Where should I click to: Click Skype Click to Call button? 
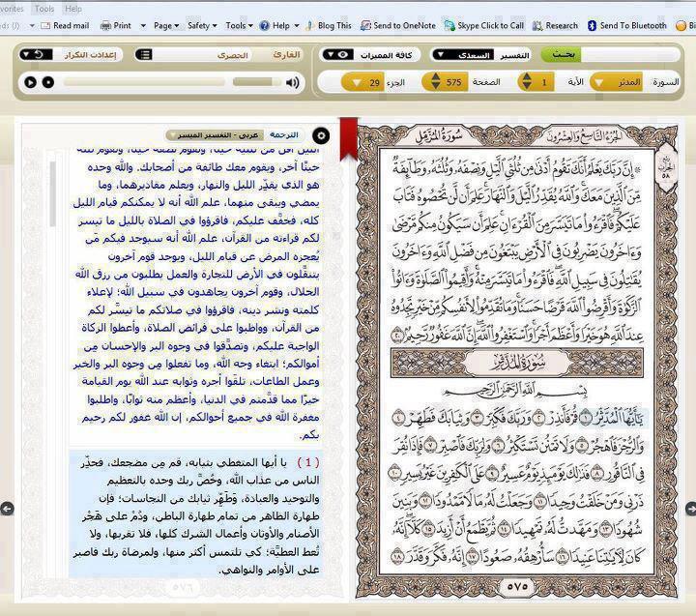pos(484,26)
